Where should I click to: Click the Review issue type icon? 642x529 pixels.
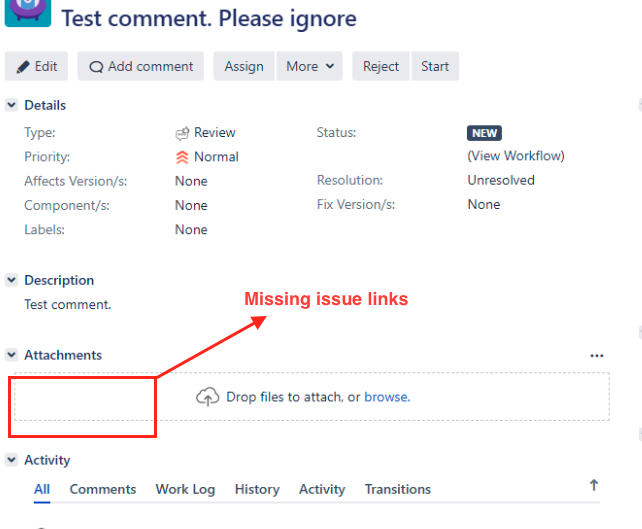click(182, 133)
